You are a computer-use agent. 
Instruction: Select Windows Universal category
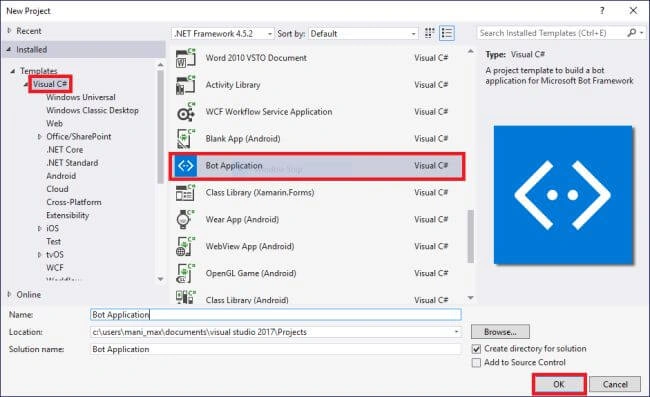[x=81, y=97]
